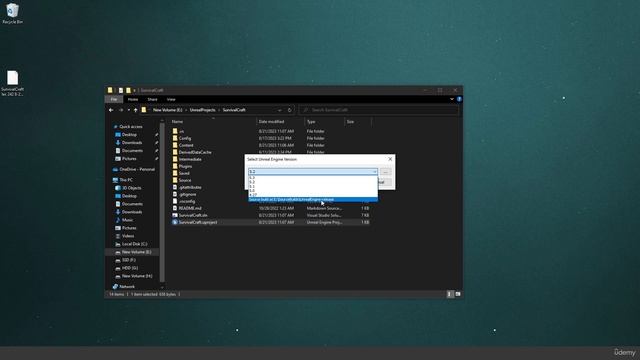640x360 pixels.
Task: Refresh the current folder view
Action: pyautogui.click(x=289, y=110)
